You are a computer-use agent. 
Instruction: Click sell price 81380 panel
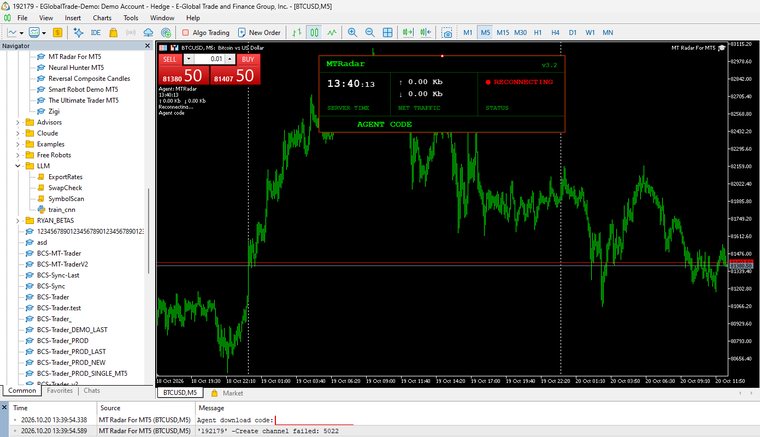click(183, 76)
